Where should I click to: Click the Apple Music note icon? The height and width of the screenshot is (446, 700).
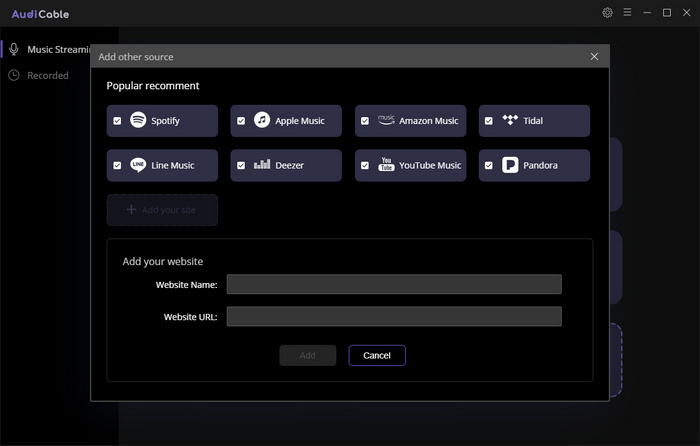click(x=262, y=120)
